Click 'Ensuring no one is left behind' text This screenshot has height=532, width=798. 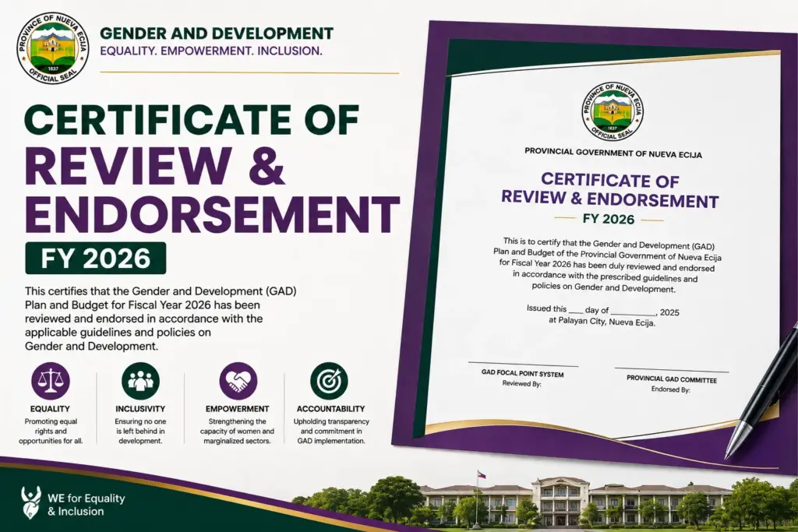[140, 432]
